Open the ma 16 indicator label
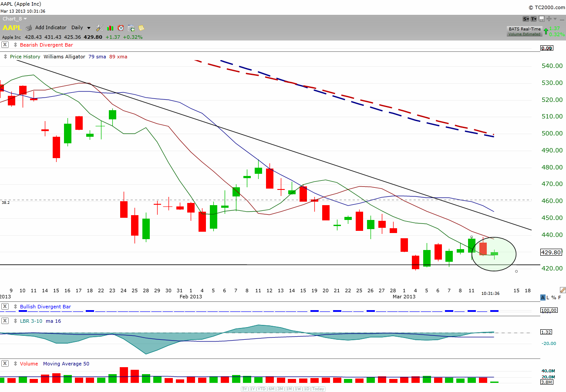The height and width of the screenshot is (392, 566). pos(54,321)
